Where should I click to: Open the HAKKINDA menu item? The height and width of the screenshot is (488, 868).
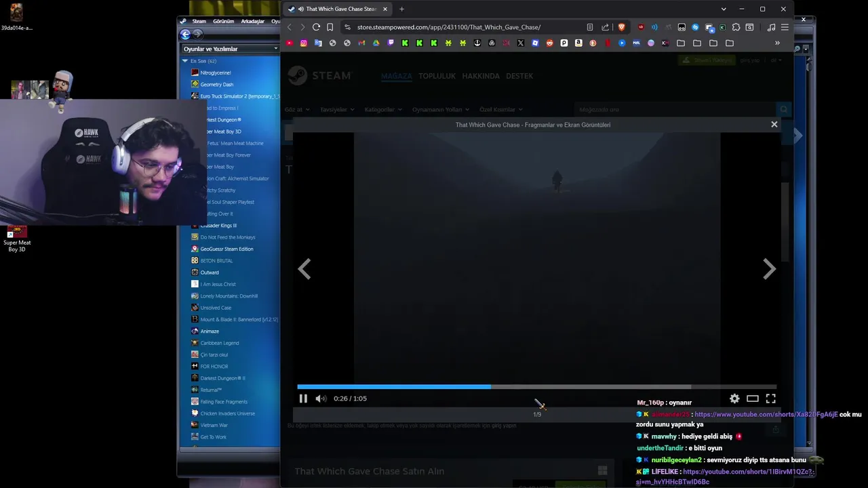481,76
